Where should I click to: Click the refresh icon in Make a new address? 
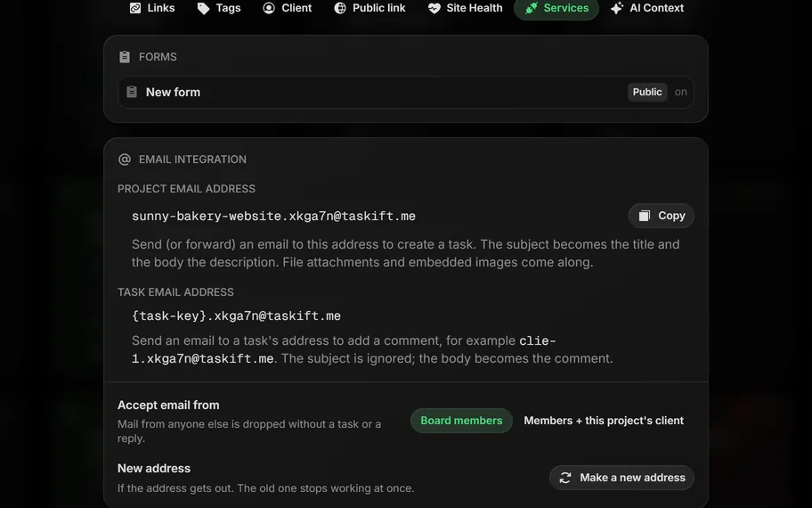coord(565,478)
